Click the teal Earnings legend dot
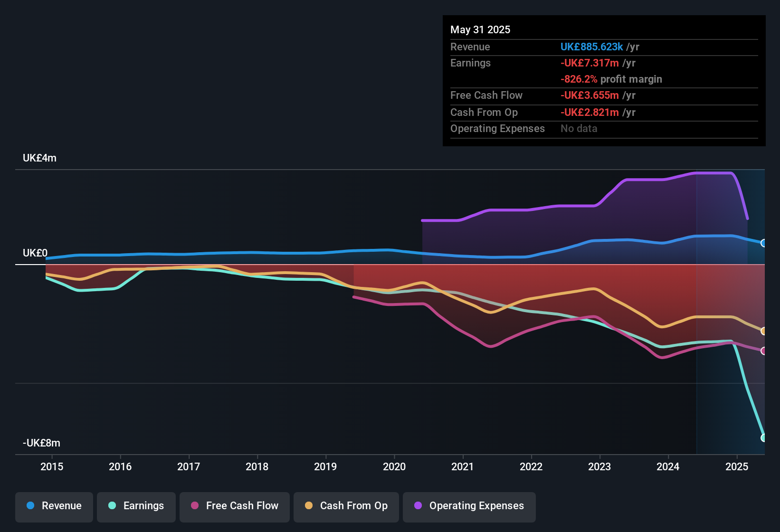Image resolution: width=780 pixels, height=532 pixels. pos(112,506)
